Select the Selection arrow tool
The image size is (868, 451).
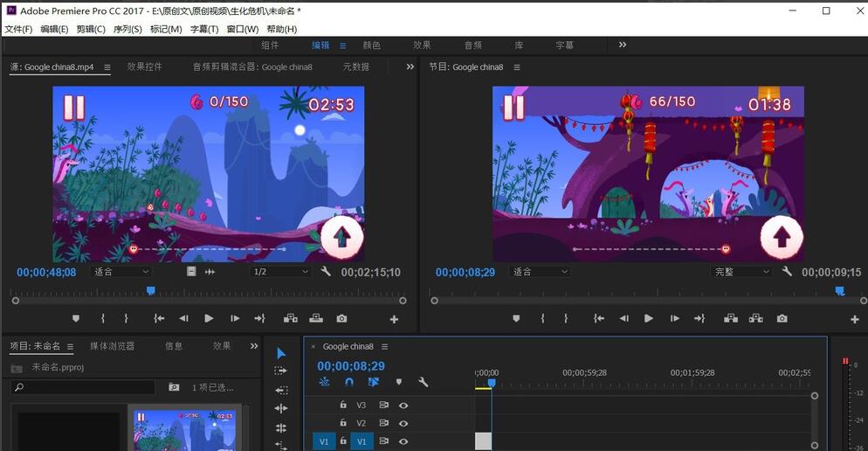tap(281, 353)
